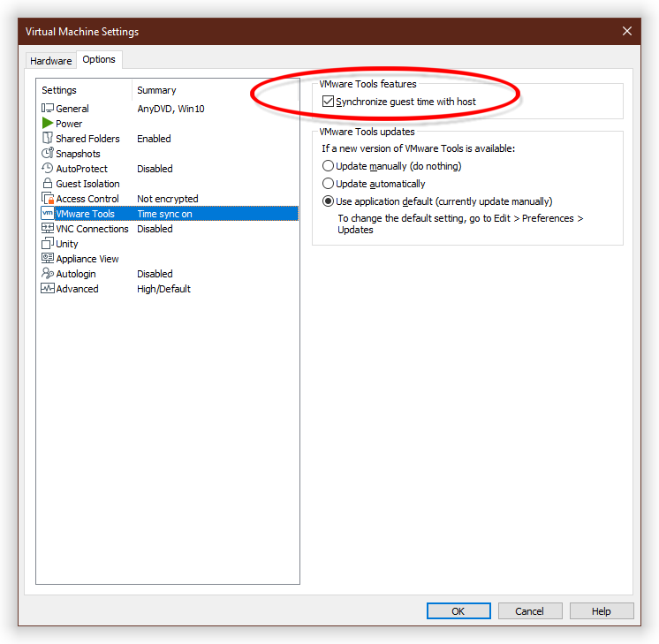The height and width of the screenshot is (644, 659).
Task: Select Use application default radio button
Action: point(328,201)
